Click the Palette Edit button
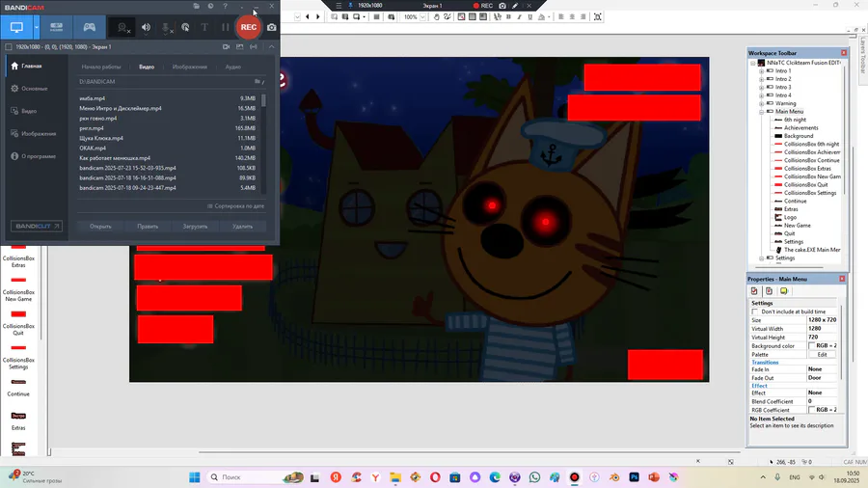This screenshot has width=868, height=488. 822,355
